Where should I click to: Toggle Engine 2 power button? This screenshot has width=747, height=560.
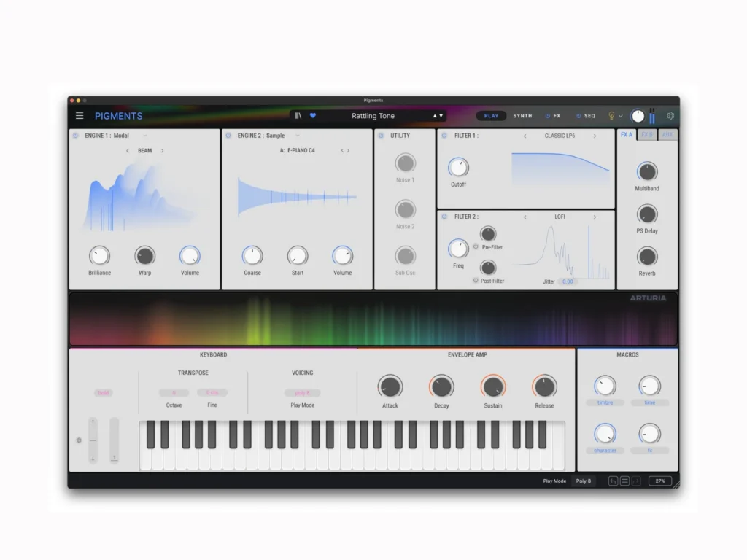(x=228, y=136)
